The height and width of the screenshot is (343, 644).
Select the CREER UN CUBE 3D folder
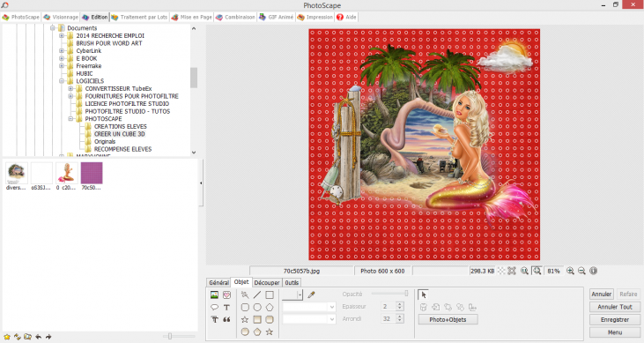click(x=119, y=134)
